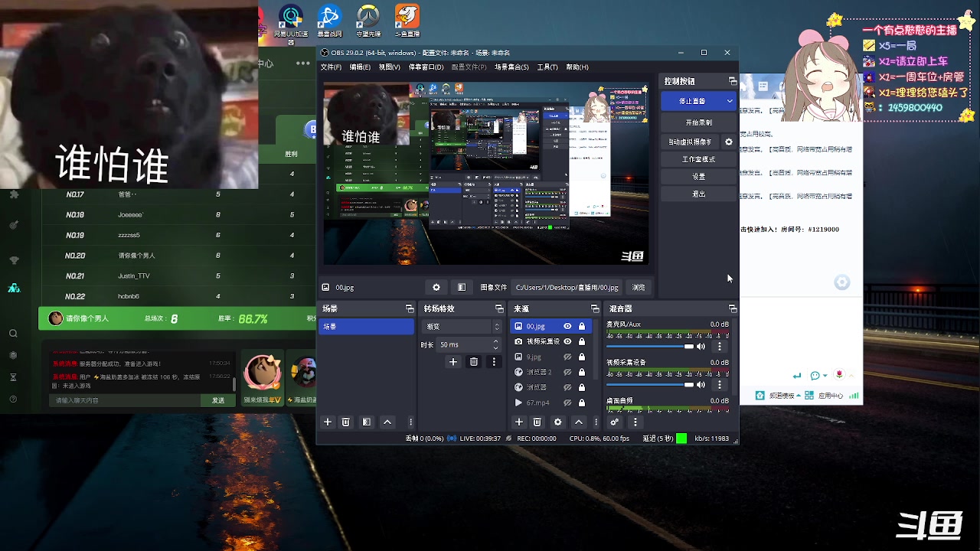The height and width of the screenshot is (551, 980).
Task: Open 场景集合(S) menu
Action: coord(511,67)
